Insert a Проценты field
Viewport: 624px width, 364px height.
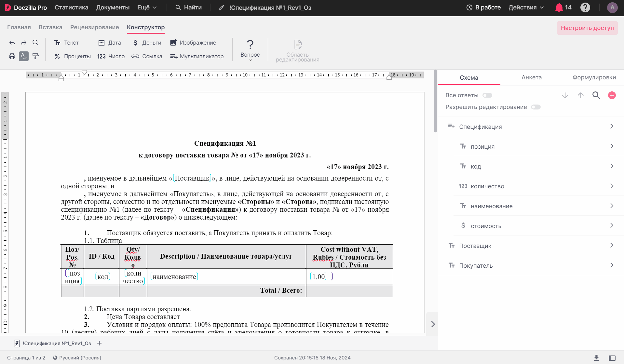click(72, 56)
